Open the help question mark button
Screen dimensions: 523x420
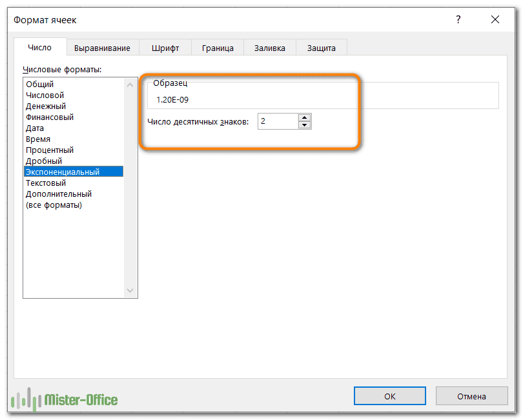click(x=458, y=19)
